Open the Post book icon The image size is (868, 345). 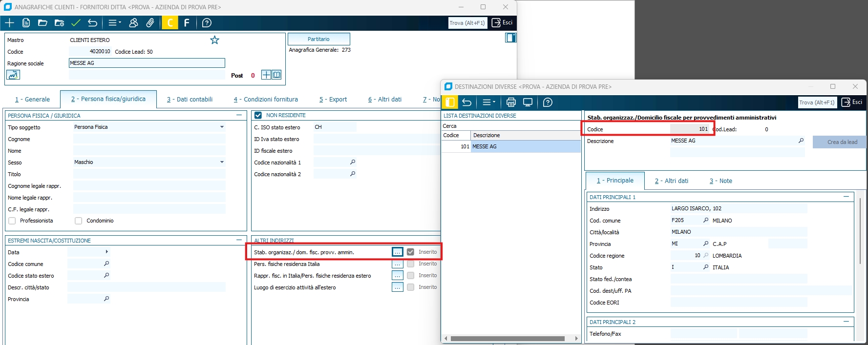coord(276,75)
